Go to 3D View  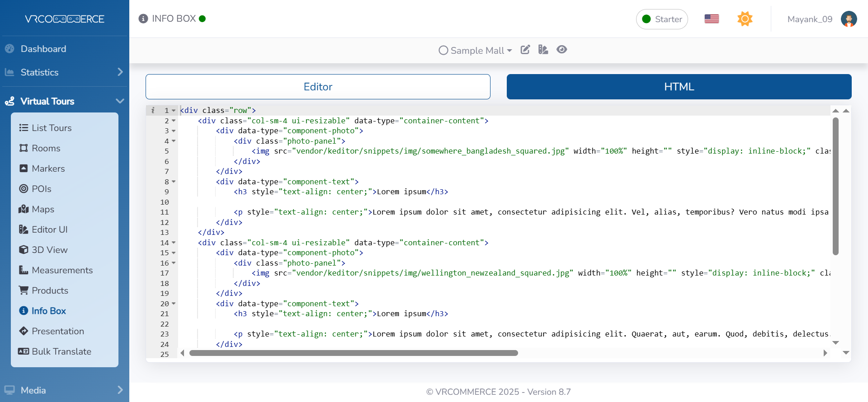point(49,250)
